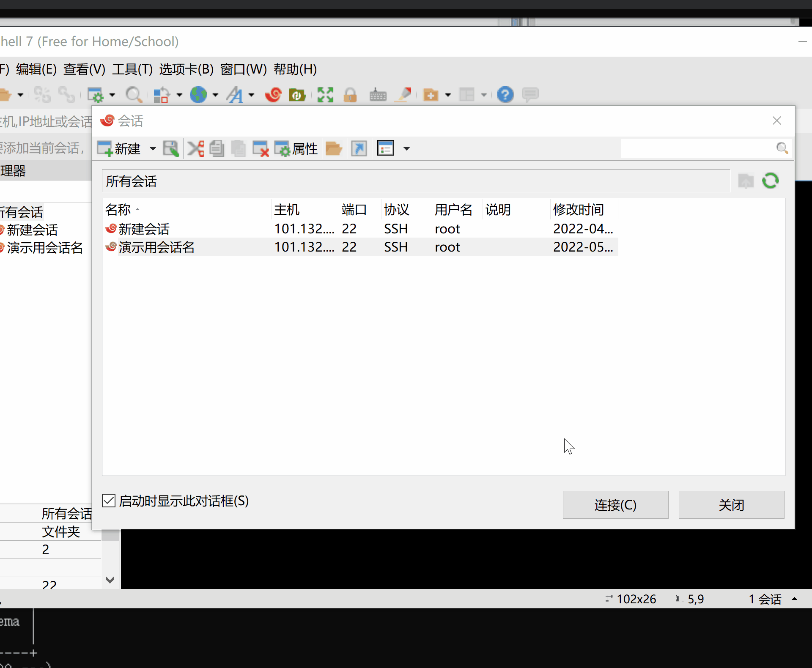Sort by 用户名 column header
Viewport: 812px width, 668px height.
457,209
